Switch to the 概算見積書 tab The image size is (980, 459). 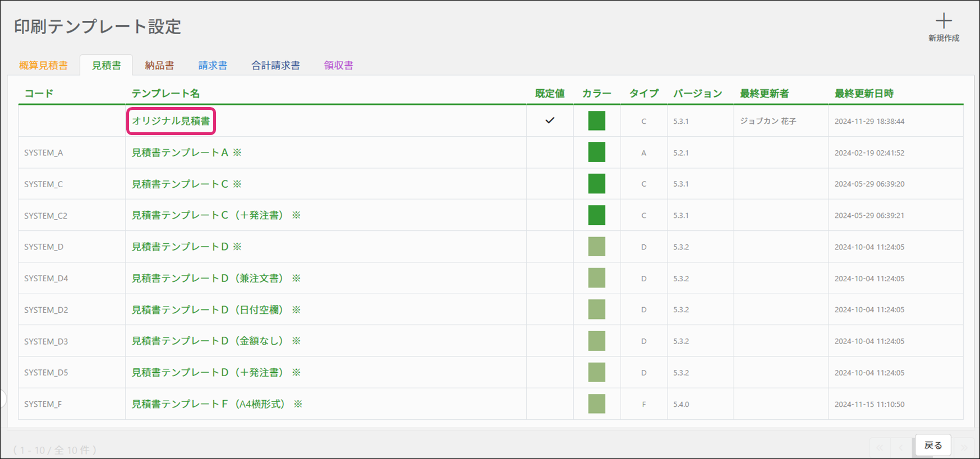pyautogui.click(x=43, y=66)
